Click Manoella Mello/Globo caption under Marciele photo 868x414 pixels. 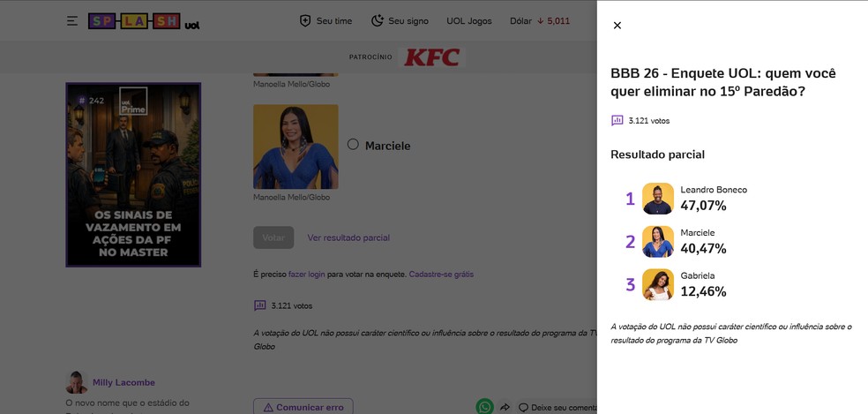click(x=291, y=198)
